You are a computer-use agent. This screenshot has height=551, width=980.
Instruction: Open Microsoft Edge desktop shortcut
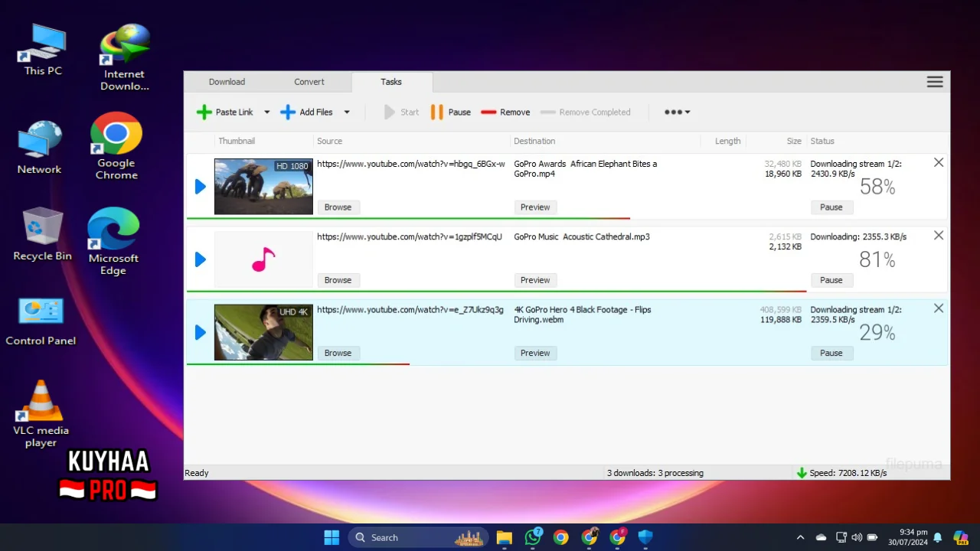click(113, 241)
